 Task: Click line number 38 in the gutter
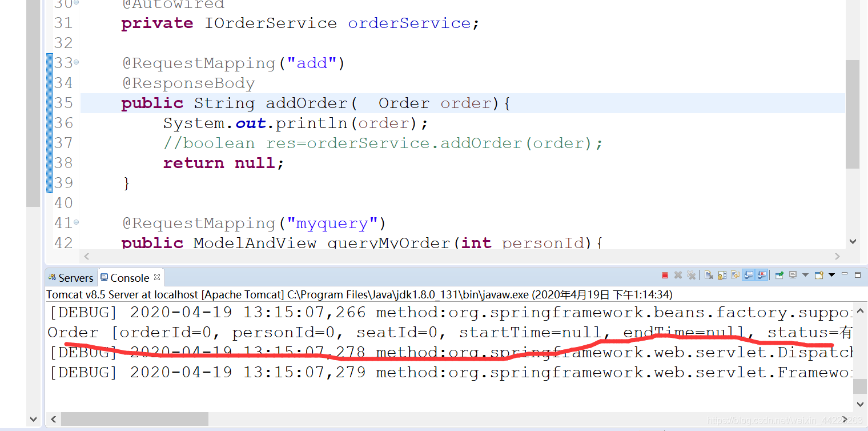[63, 163]
